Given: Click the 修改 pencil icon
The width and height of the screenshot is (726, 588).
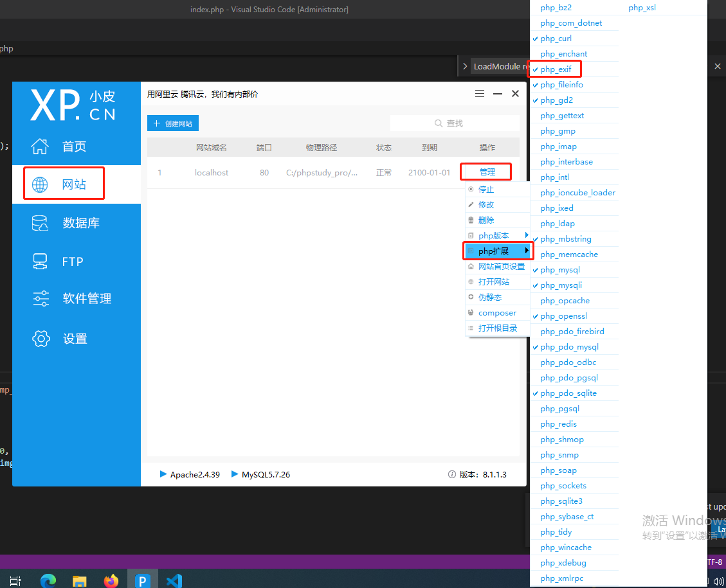Looking at the screenshot, I should pos(471,204).
